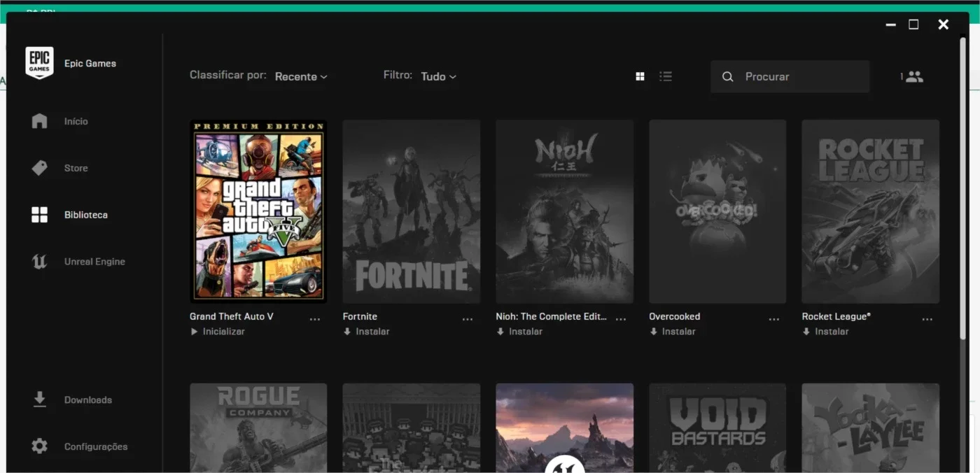The height and width of the screenshot is (473, 980).
Task: Click the search magnifier icon
Action: pyautogui.click(x=728, y=77)
